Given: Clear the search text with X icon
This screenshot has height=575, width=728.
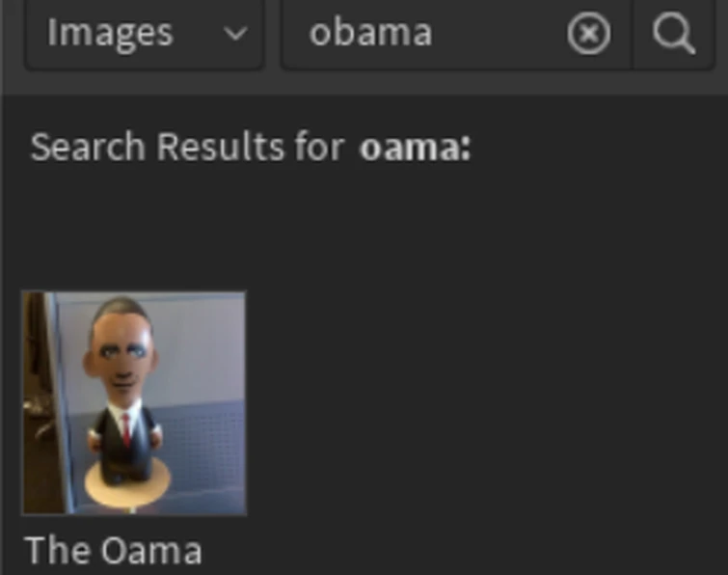Looking at the screenshot, I should [x=589, y=34].
